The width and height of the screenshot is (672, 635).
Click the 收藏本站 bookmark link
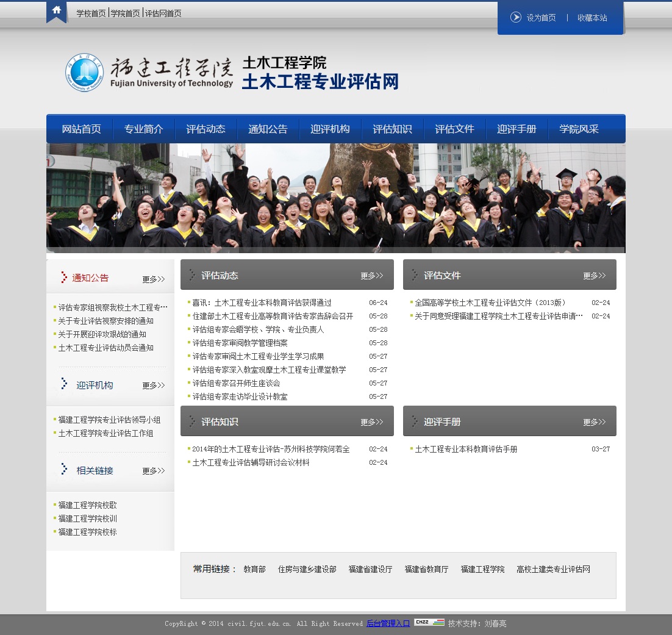[592, 18]
